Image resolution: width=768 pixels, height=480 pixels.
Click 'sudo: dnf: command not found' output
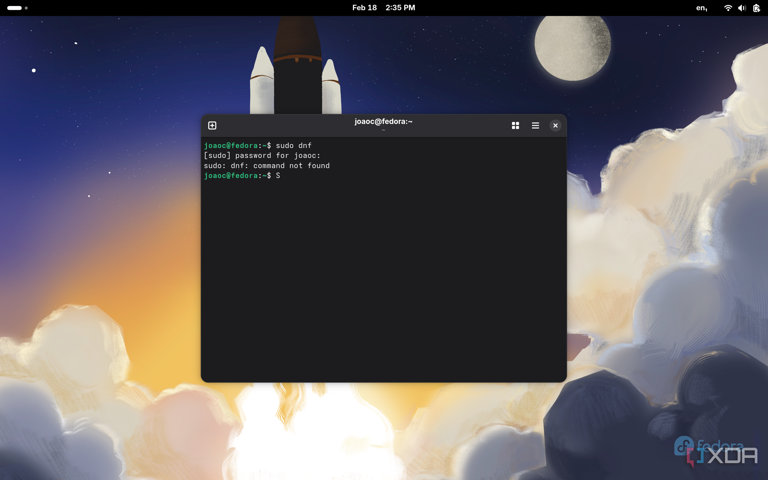coord(267,166)
